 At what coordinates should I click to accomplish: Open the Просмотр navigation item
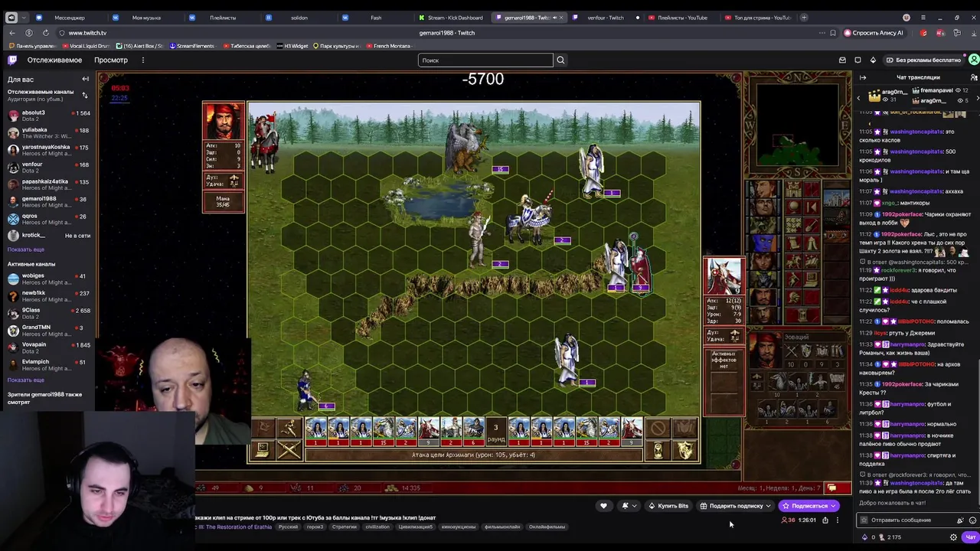pyautogui.click(x=111, y=60)
